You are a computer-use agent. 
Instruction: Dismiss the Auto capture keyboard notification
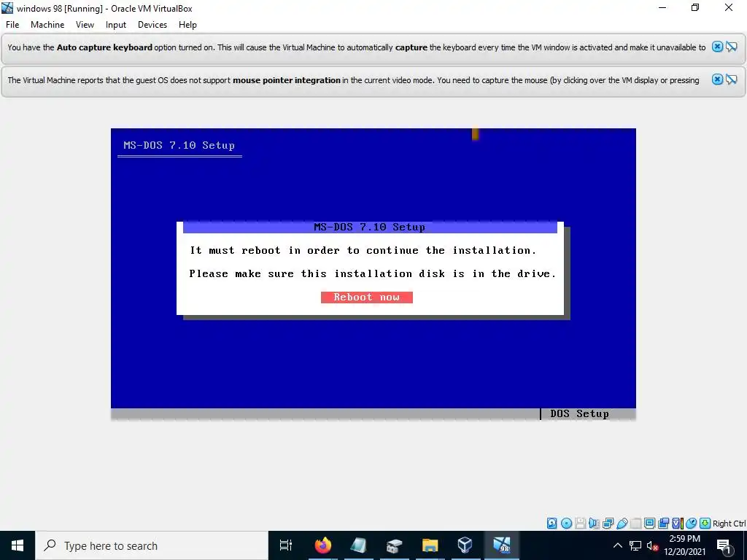717,47
